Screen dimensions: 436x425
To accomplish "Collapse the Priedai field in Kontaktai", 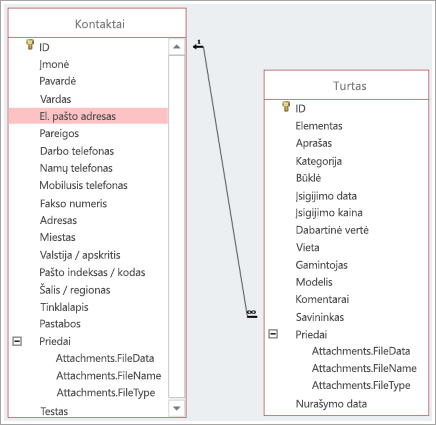I will coord(17,341).
